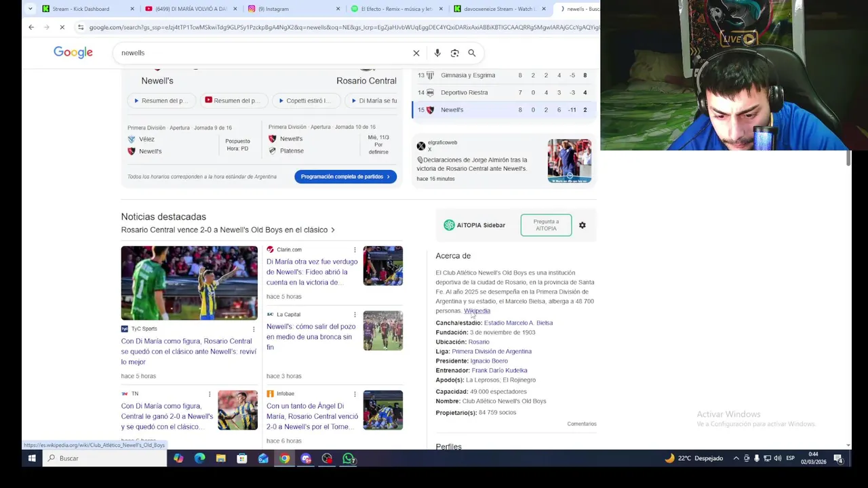Open Chrome tab search dropdown arrow
The image size is (868, 488).
click(30, 9)
